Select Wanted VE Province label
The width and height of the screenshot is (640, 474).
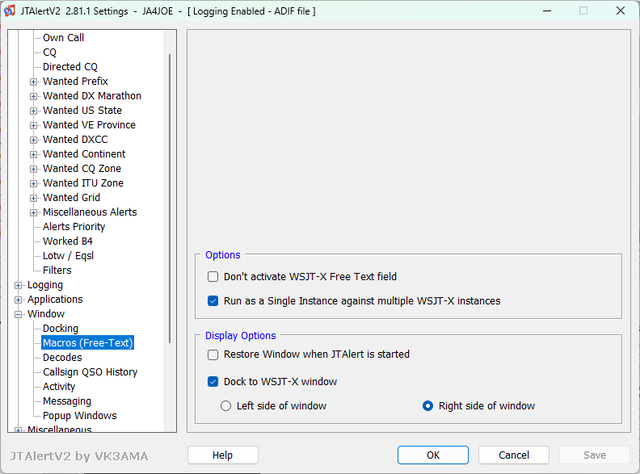89,125
